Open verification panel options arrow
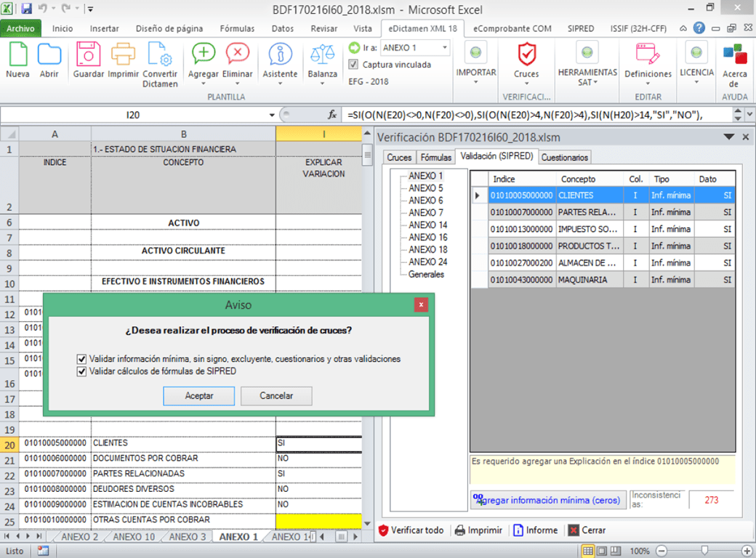756x558 pixels. click(x=729, y=137)
